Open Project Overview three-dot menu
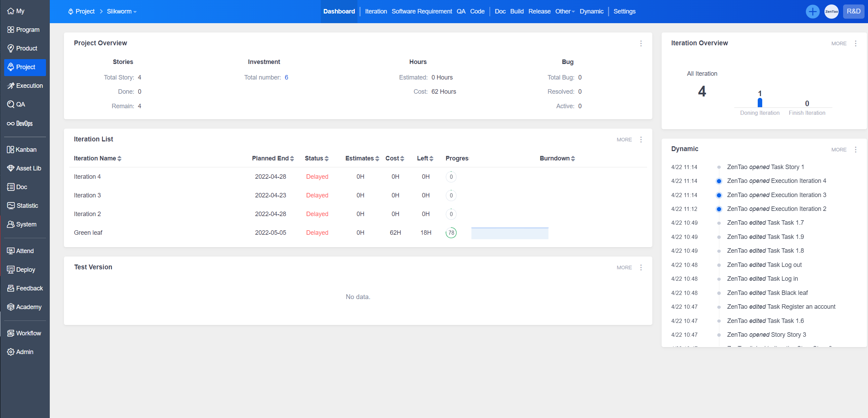This screenshot has height=418, width=868. (641, 44)
